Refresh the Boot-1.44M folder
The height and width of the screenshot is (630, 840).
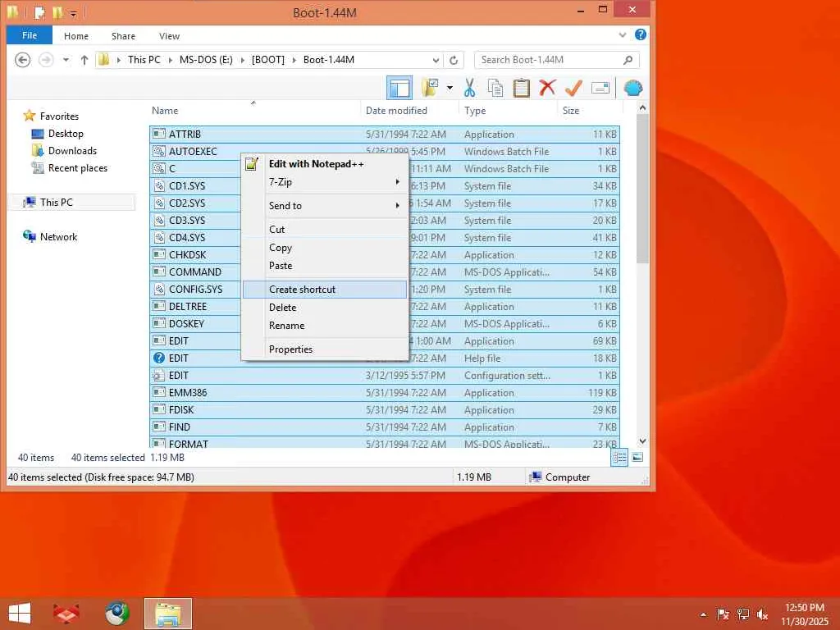tap(454, 60)
